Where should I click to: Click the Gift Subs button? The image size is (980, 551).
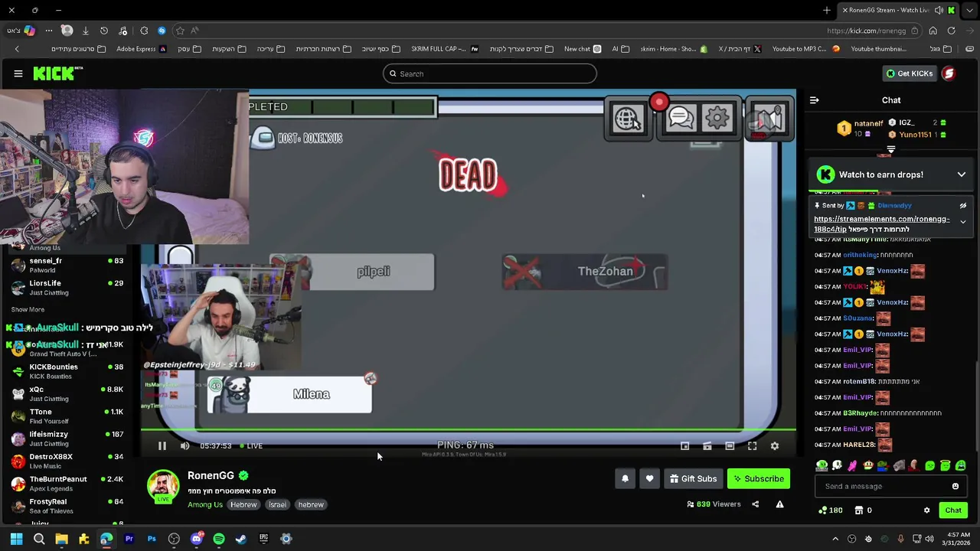tap(693, 479)
